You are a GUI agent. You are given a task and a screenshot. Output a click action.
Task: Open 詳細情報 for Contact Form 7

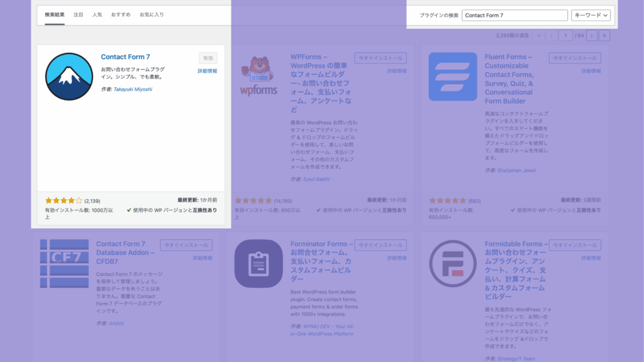[x=208, y=71]
